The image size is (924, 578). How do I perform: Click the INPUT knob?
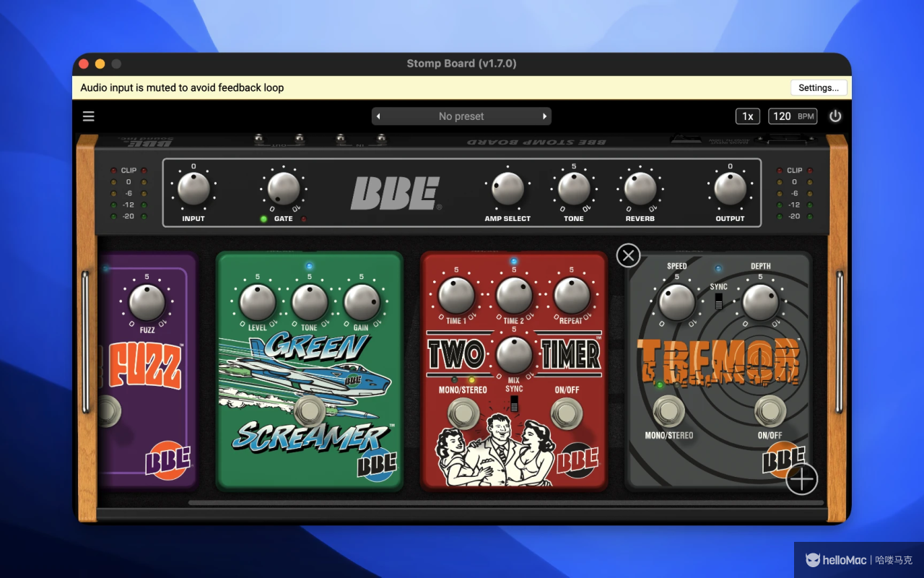point(193,189)
